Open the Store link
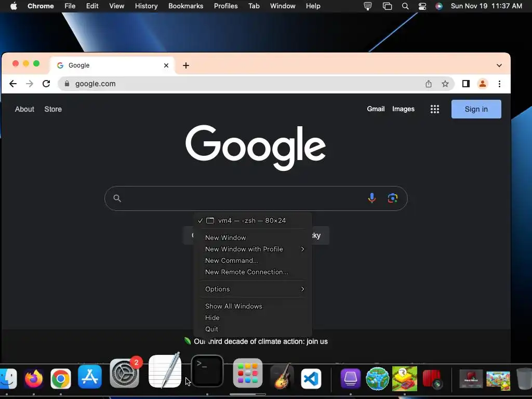The image size is (532, 399). pos(53,109)
